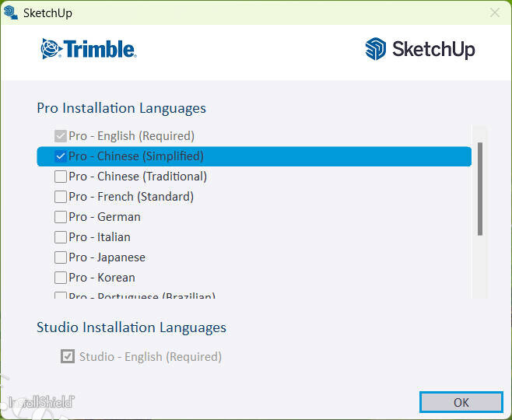Toggle the Pro - Korean checkbox
The width and height of the screenshot is (512, 420).
pyautogui.click(x=61, y=278)
